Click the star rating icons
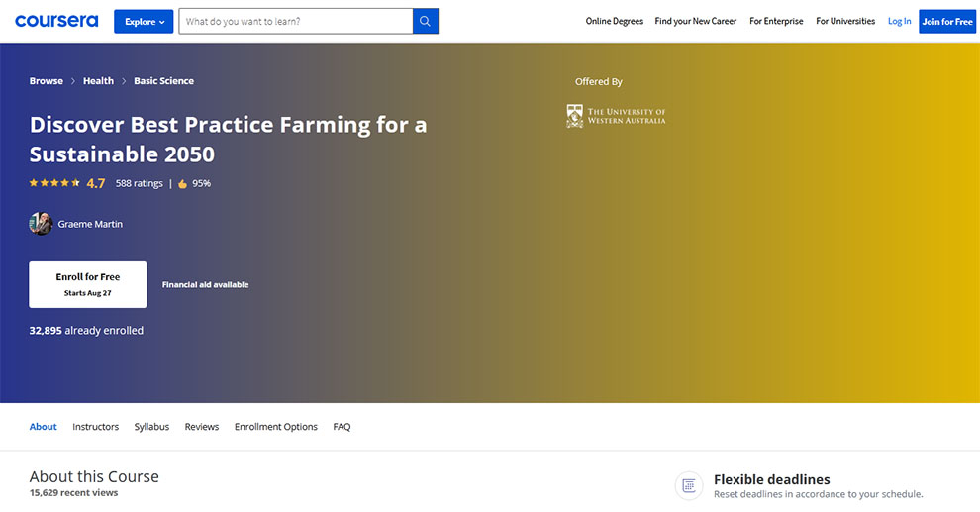The width and height of the screenshot is (980, 512). click(x=55, y=183)
